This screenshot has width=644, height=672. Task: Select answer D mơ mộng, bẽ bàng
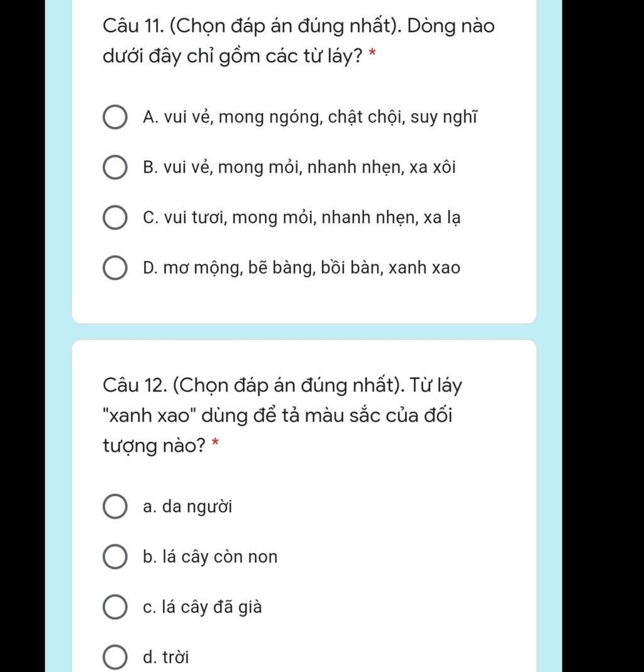coord(115,268)
